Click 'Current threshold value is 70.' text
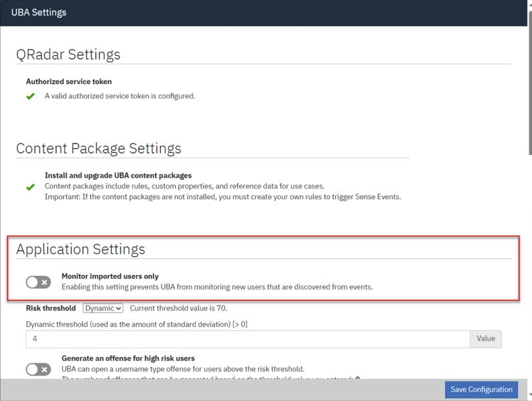Viewport: 532px width, 401px height. [179, 308]
